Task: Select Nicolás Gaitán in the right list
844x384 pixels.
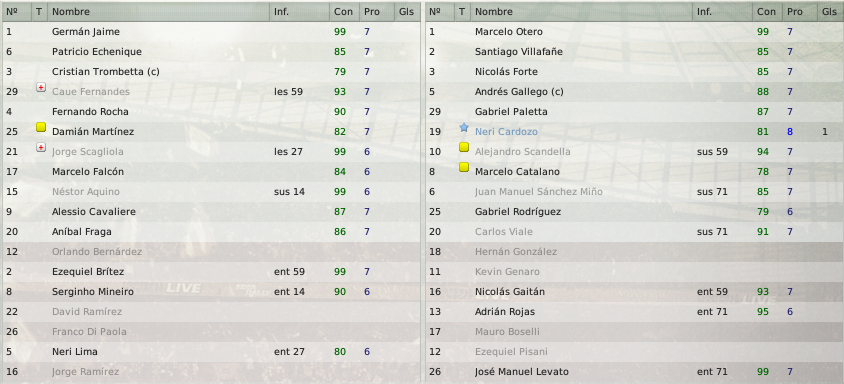Action: (634, 291)
